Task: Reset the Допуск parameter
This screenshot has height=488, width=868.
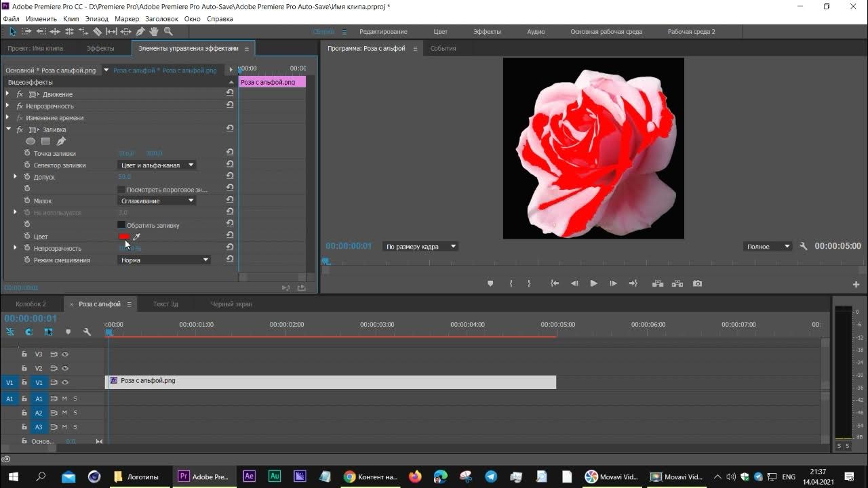Action: pyautogui.click(x=230, y=176)
